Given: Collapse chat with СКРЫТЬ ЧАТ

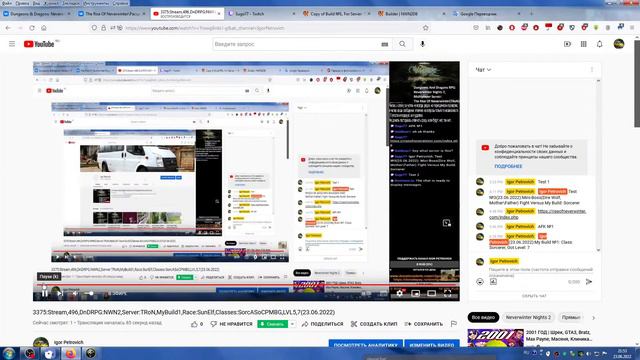Looking at the screenshot, I should (x=534, y=296).
